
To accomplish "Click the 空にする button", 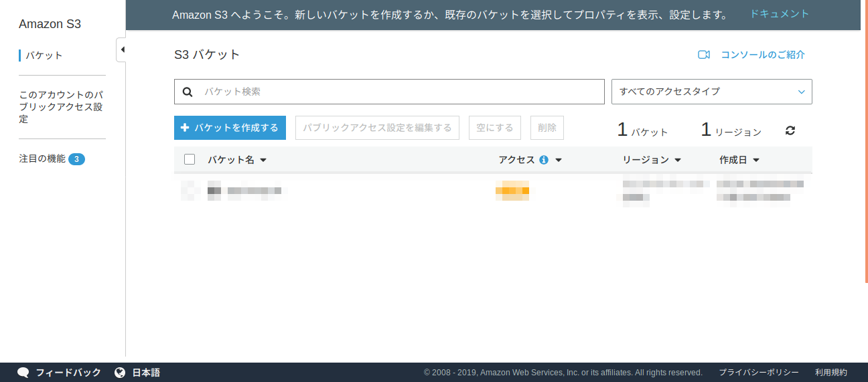I will point(495,128).
